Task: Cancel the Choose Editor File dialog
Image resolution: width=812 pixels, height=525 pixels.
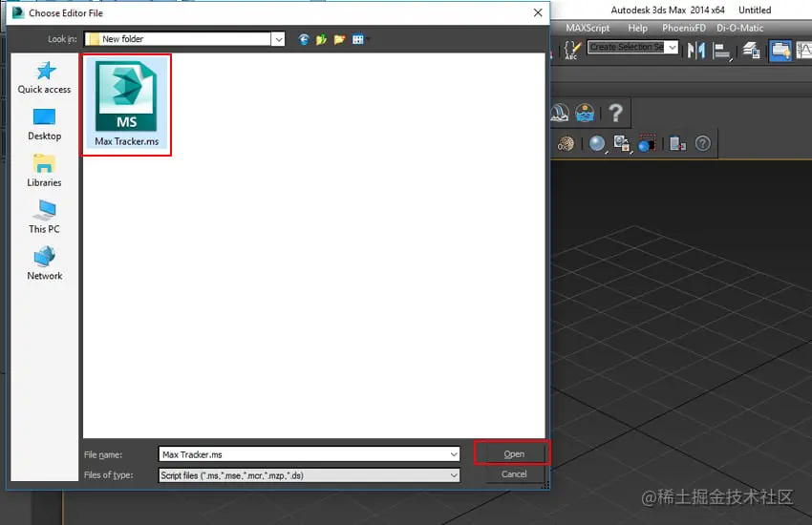Action: coord(514,473)
